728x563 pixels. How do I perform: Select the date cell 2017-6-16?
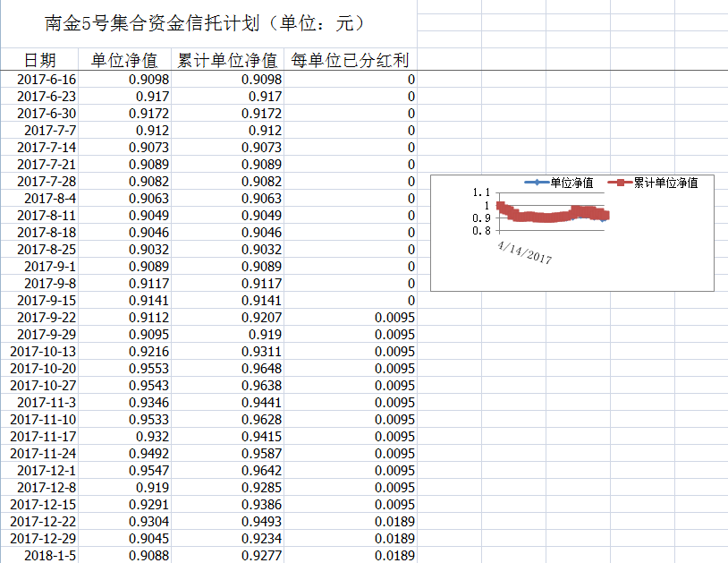(47, 80)
